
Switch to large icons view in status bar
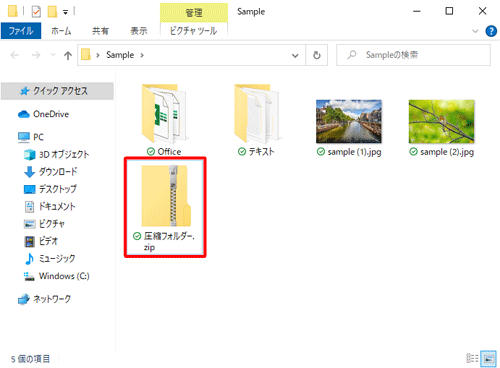coord(488,358)
